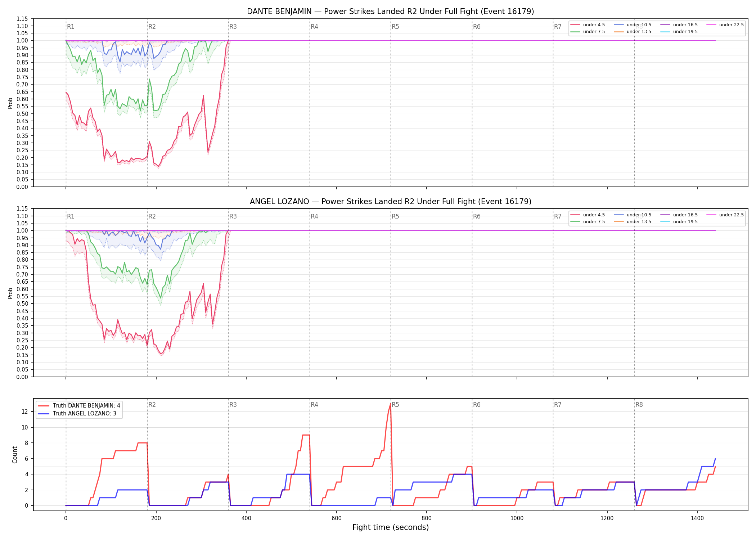756x540 pixels.
Task: Click the R1 round marker in DANTE BENJAMIN chart
Action: (71, 27)
